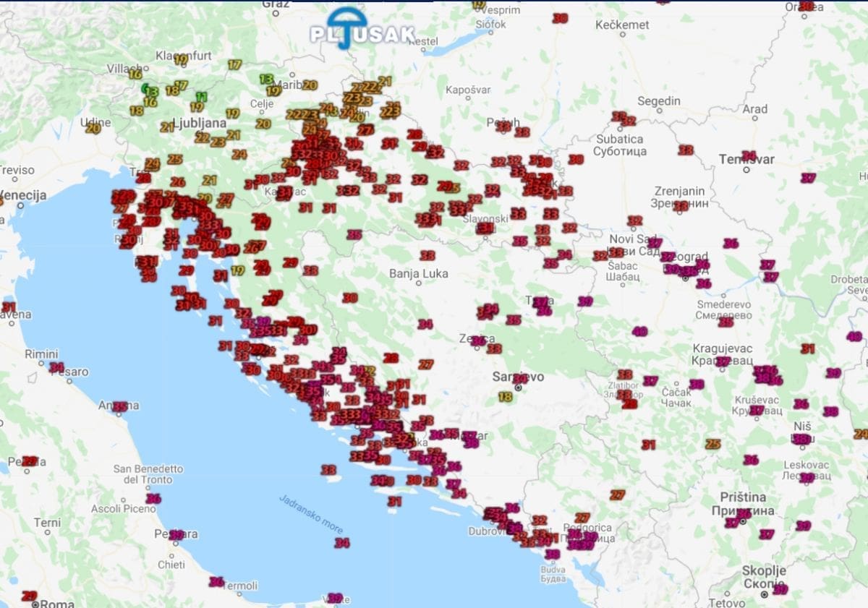The height and width of the screenshot is (608, 868).
Task: Select the 34 marker beside Pesaro
Action: point(56,367)
